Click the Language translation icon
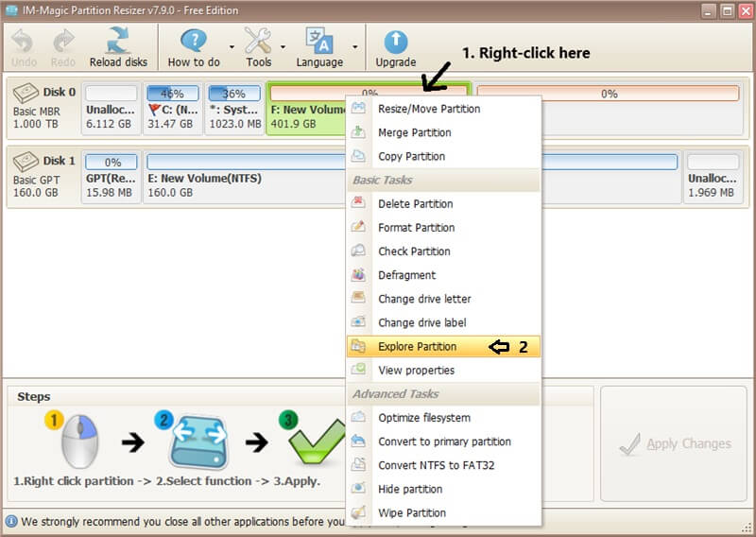 [x=319, y=41]
